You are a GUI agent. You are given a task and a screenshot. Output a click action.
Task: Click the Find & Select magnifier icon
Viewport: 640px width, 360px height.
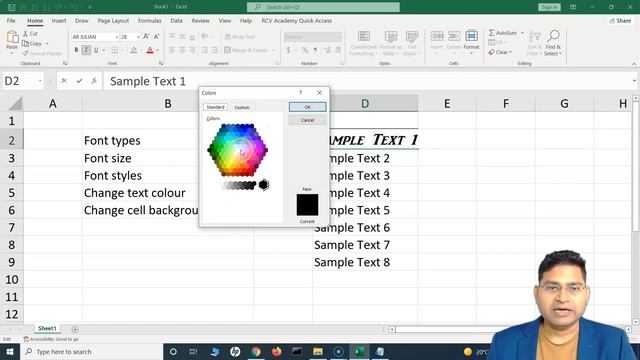pyautogui.click(x=553, y=36)
